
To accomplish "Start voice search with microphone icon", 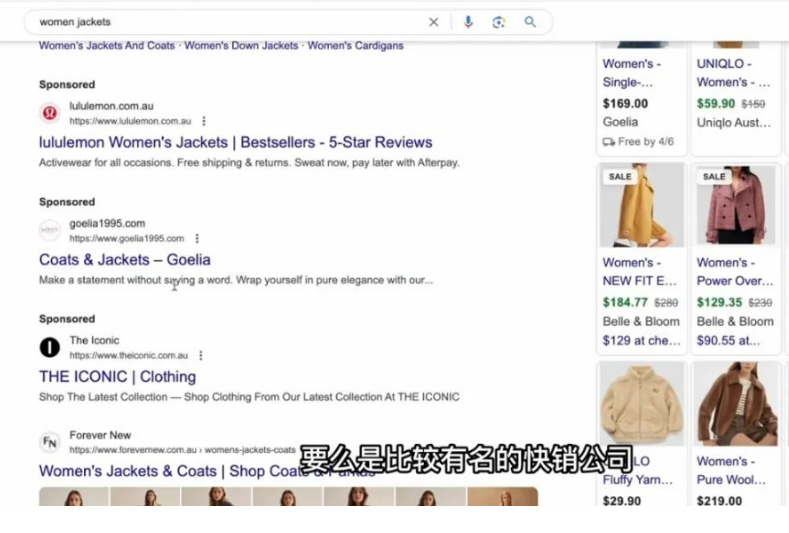I will pyautogui.click(x=468, y=22).
